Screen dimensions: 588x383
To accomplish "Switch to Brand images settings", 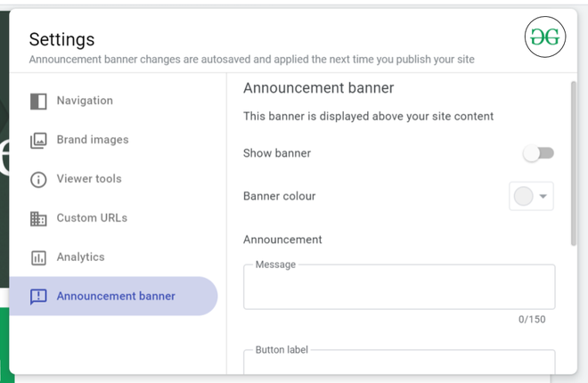I will (93, 140).
